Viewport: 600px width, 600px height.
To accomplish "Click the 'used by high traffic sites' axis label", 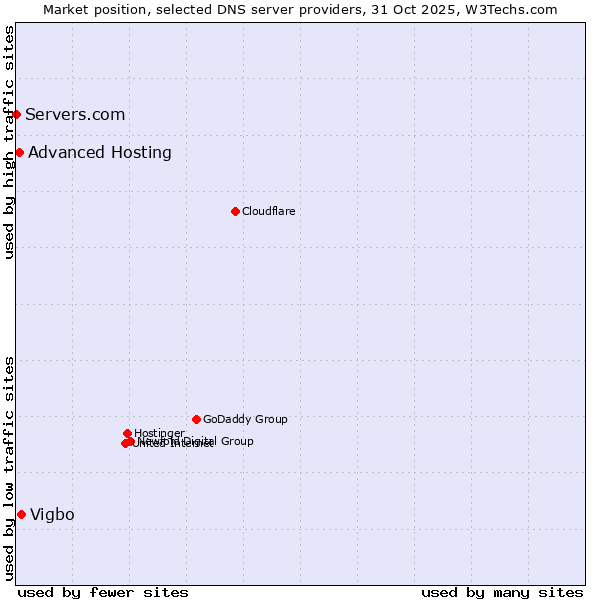I will (x=9, y=142).
